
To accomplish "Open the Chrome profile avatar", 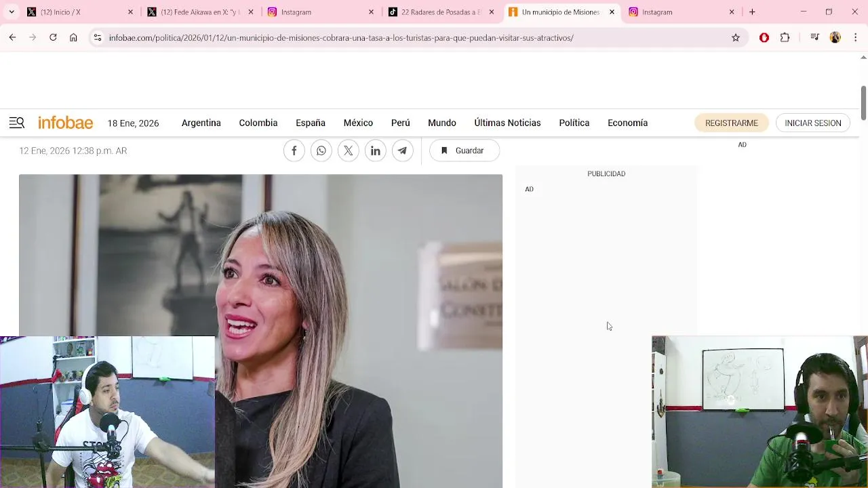I will tap(835, 38).
